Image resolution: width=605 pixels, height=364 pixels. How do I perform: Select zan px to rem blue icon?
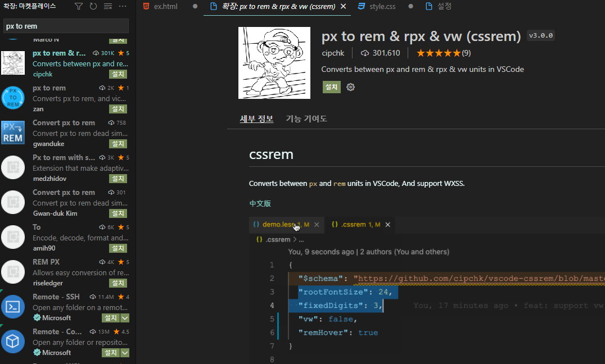click(13, 98)
